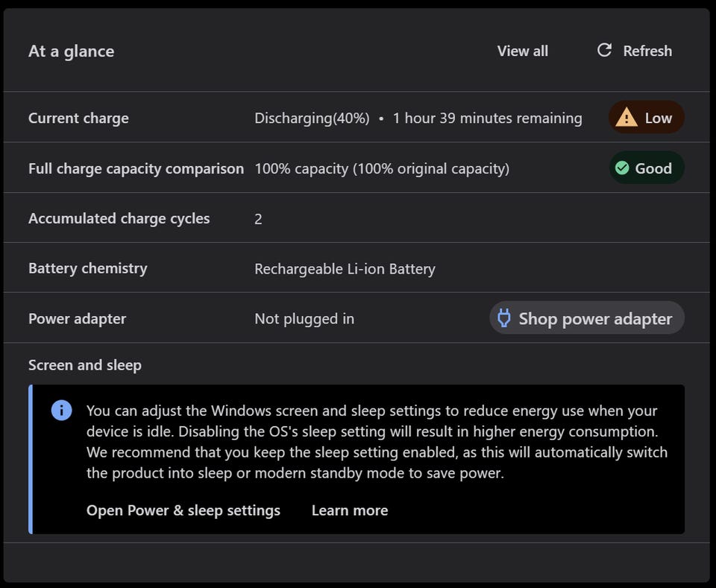Viewport: 716px width, 588px height.
Task: Click Discharging(40%) status text
Action: [x=312, y=118]
